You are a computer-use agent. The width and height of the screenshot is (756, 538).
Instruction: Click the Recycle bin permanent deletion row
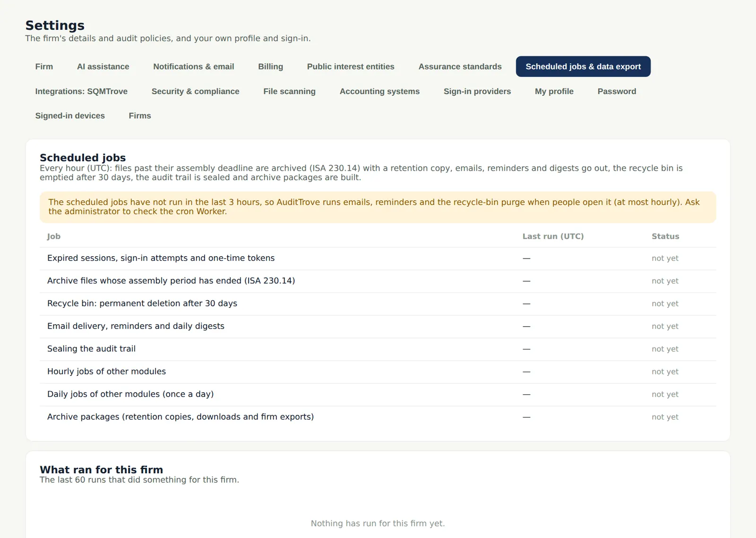click(x=378, y=304)
